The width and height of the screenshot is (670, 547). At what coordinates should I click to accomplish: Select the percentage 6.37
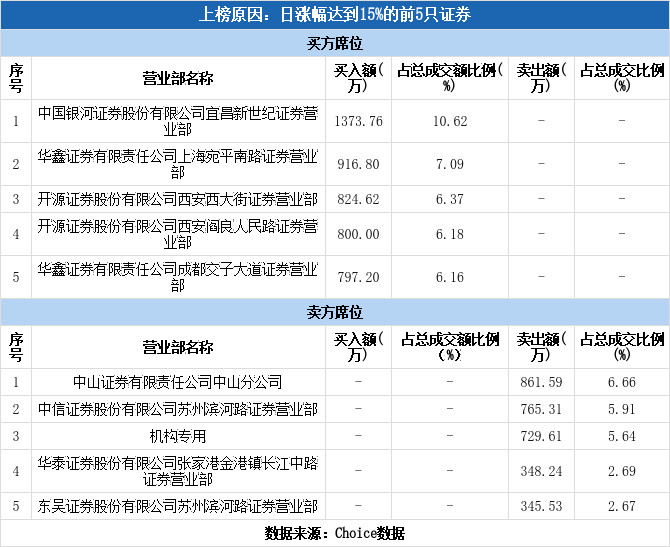pyautogui.click(x=450, y=199)
